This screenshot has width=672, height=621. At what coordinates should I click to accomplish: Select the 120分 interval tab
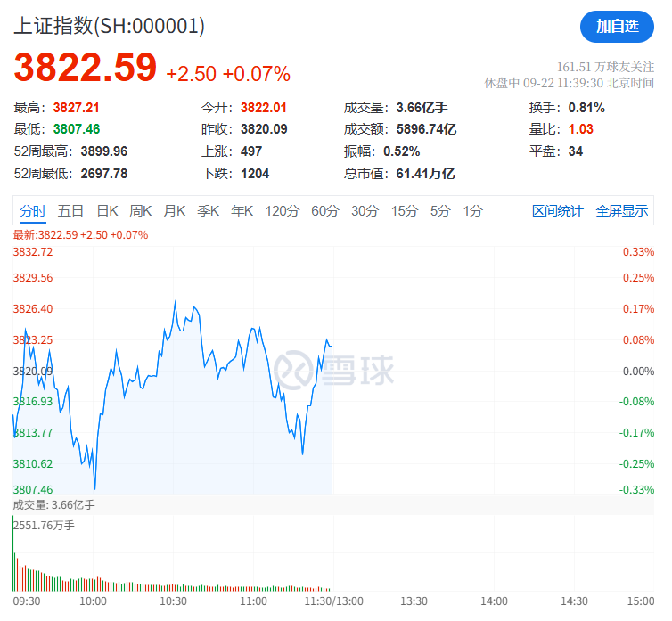[x=282, y=211]
